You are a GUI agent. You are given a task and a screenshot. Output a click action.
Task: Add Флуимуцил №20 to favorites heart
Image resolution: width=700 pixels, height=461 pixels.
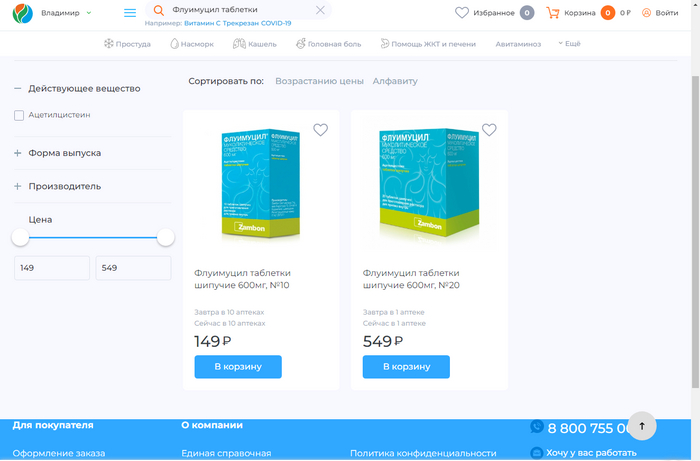point(489,130)
